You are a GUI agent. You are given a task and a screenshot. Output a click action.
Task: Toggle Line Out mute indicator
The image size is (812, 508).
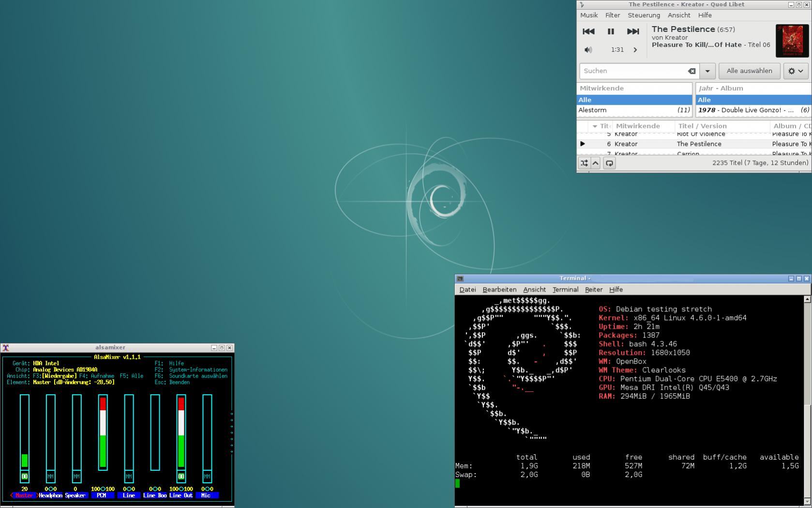click(181, 477)
